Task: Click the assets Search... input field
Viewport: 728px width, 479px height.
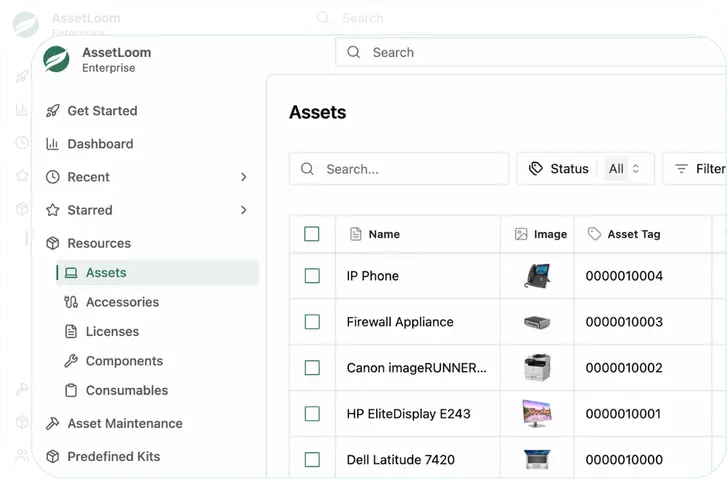Action: pos(410,169)
